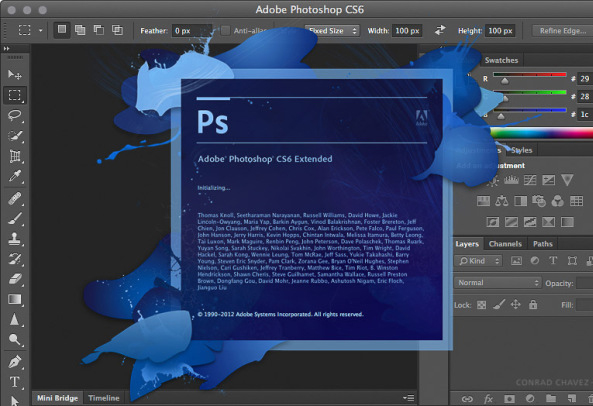Open the Normal blend mode dropdown

497,283
